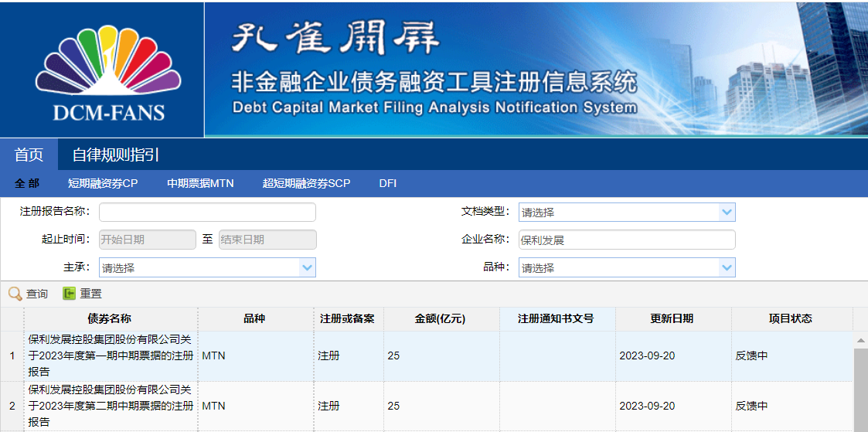This screenshot has width=868, height=432.
Task: Select the 全部 category filter
Action: (x=26, y=184)
